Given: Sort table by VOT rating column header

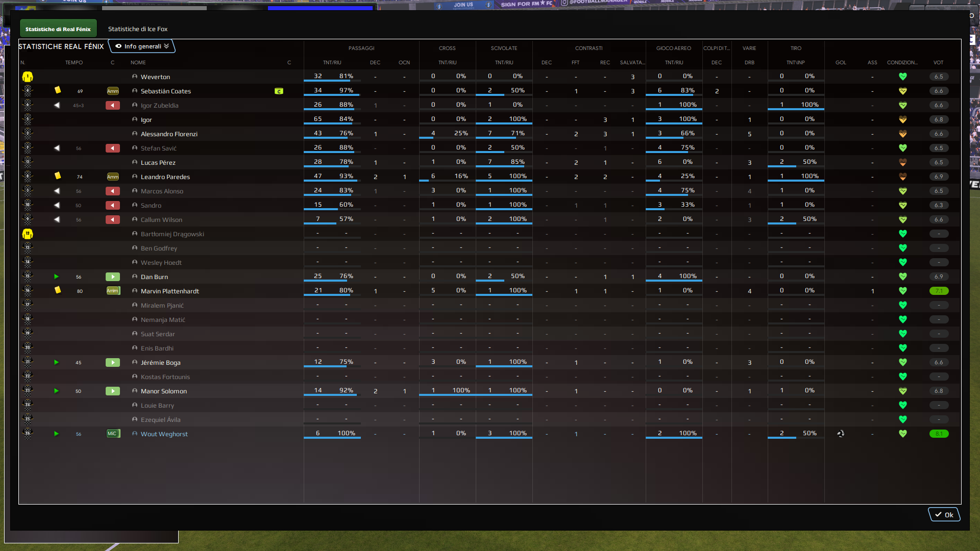Looking at the screenshot, I should coord(938,63).
